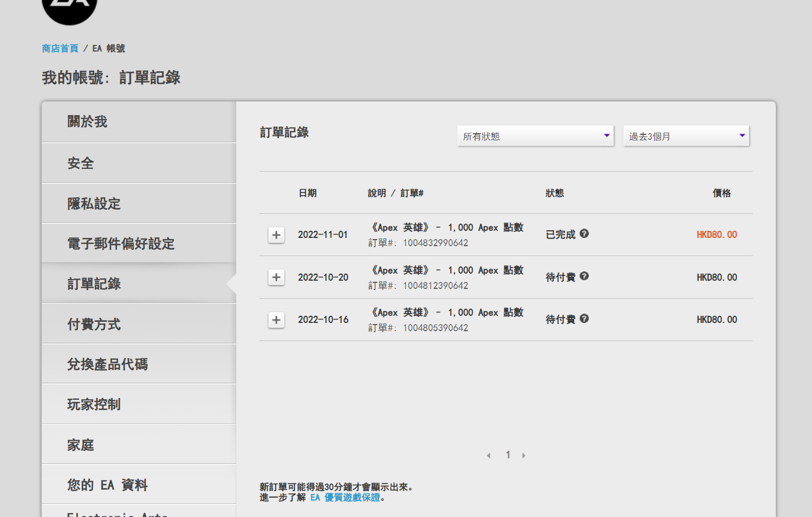Open the EA 優質遊戲保證 link
Screen dimensions: 812x517
click(x=345, y=497)
